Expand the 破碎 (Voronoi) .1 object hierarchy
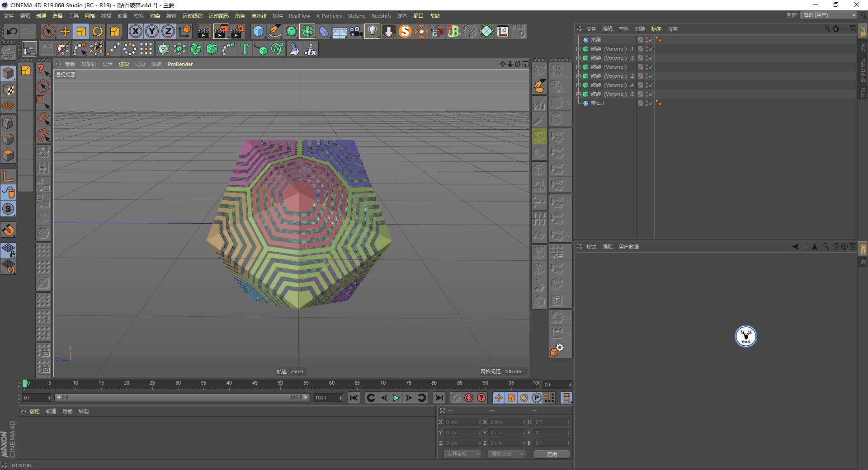Screen dimensions: 868x470 tap(579, 48)
